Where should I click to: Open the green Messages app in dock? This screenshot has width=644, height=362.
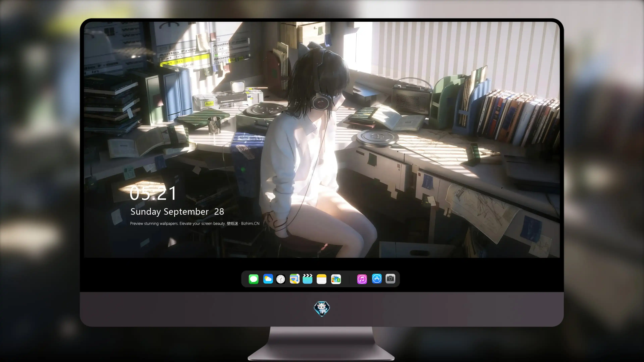point(254,279)
